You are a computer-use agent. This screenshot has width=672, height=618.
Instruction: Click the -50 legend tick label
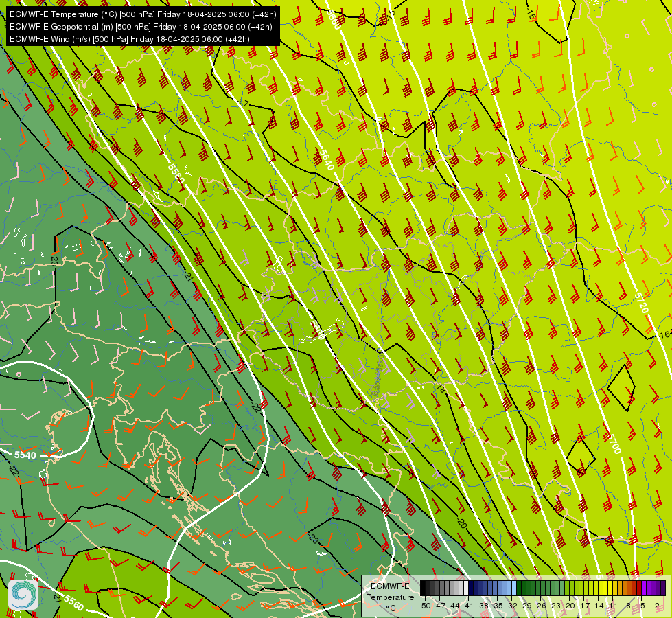point(425,606)
